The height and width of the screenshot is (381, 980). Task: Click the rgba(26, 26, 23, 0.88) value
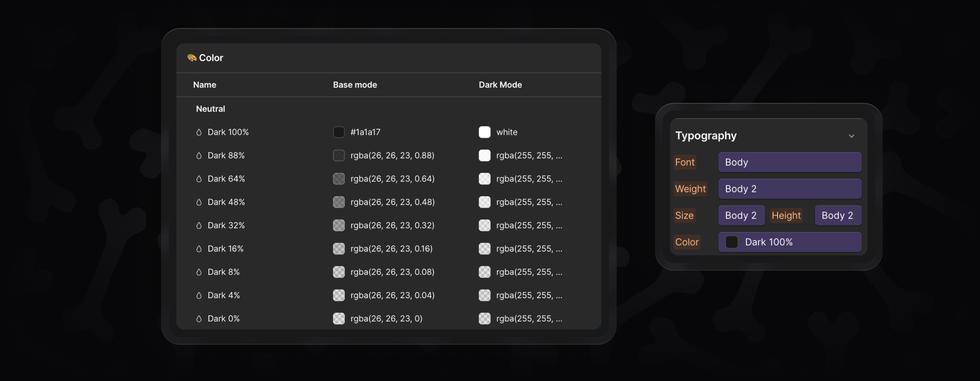coord(392,155)
